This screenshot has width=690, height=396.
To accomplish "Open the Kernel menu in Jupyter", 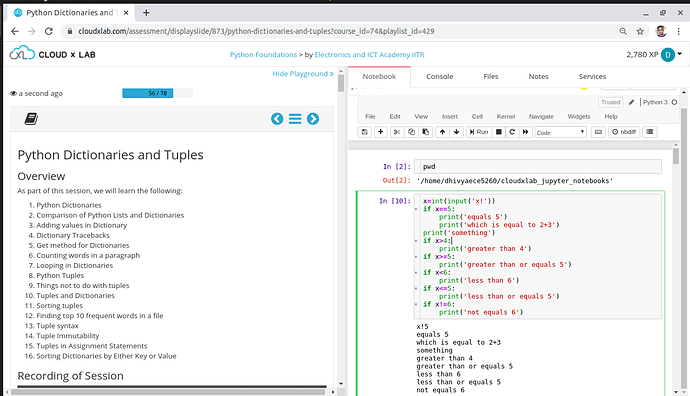I will click(x=506, y=117).
